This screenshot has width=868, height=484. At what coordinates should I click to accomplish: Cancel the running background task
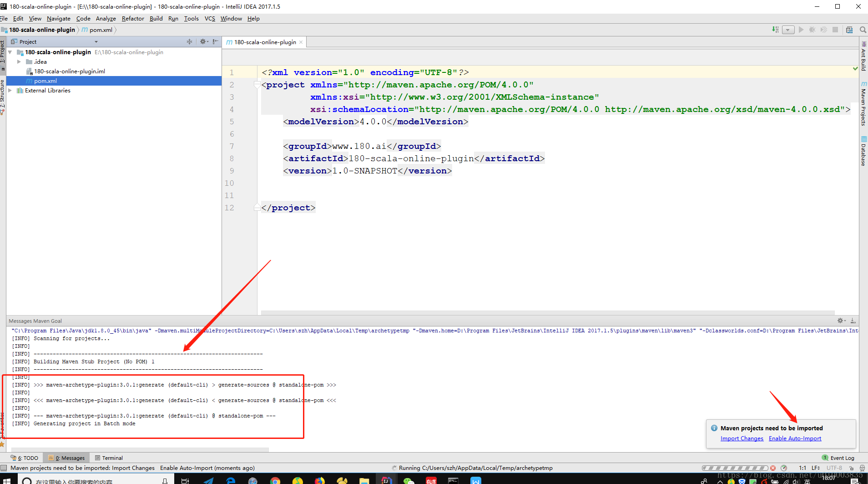(x=773, y=468)
